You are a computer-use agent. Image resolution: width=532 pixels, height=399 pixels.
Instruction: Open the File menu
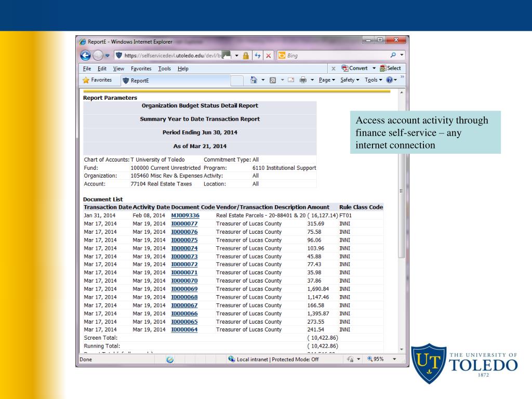pos(87,69)
